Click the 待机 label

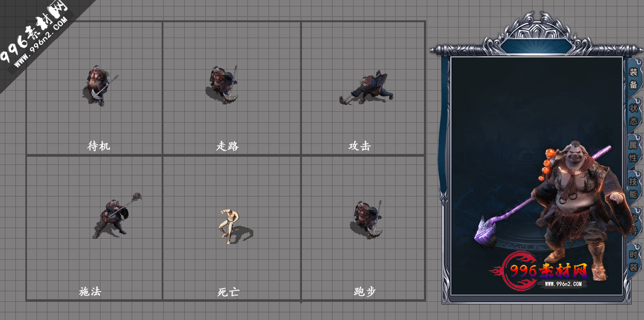[x=98, y=146]
